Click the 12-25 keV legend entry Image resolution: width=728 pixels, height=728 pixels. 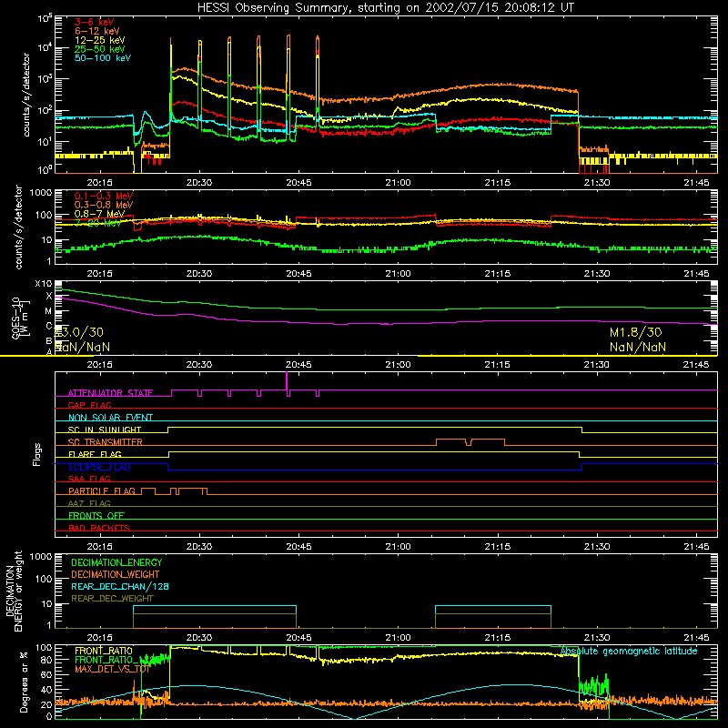(x=99, y=40)
